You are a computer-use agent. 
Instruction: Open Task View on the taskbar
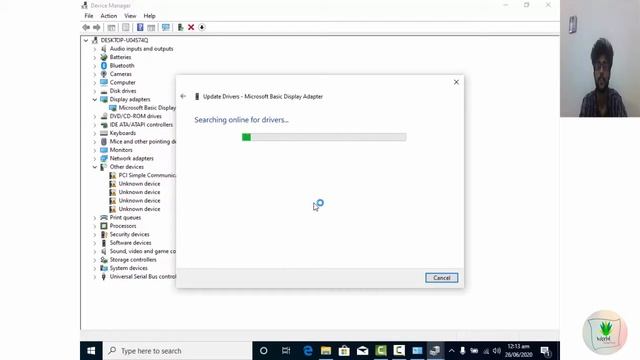pos(286,351)
